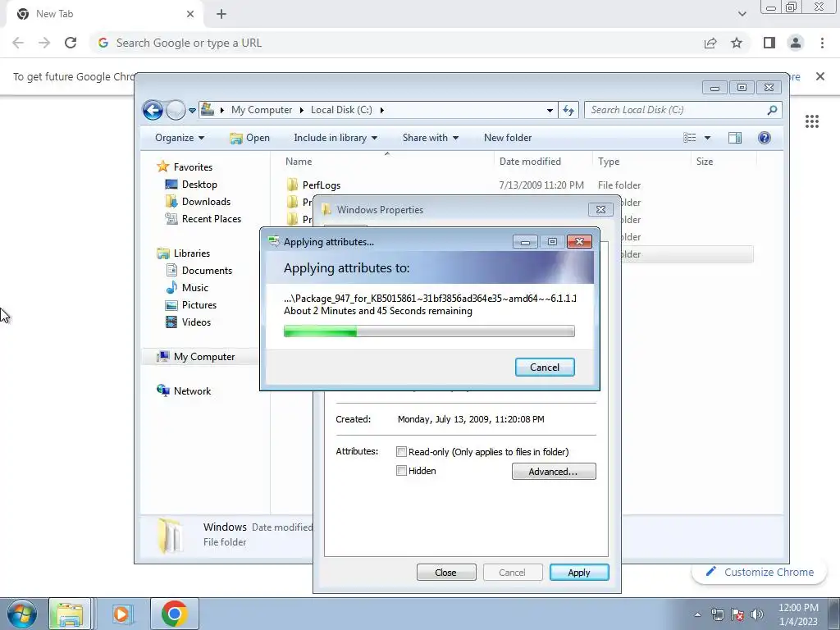Image resolution: width=840 pixels, height=630 pixels.
Task: Change the Explorer view icon
Action: [689, 138]
